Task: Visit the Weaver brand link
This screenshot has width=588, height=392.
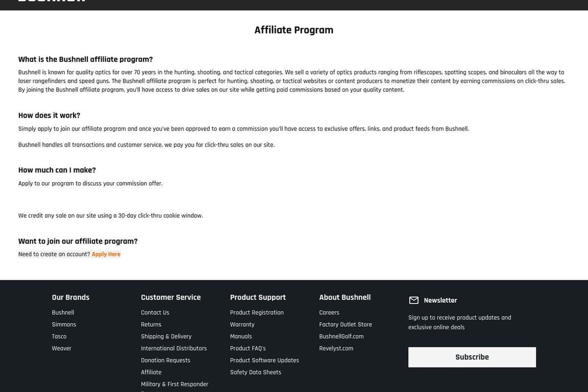Action: coord(61,349)
